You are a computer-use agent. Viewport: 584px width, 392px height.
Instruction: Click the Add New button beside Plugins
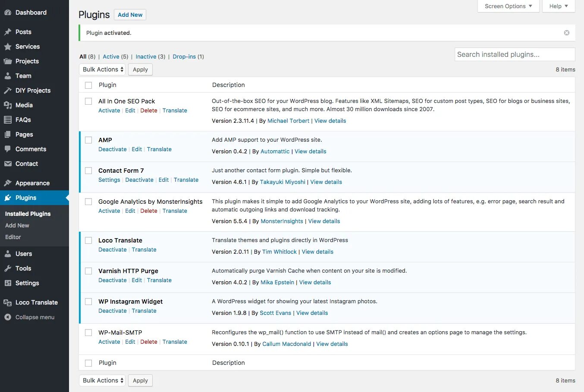[130, 15]
